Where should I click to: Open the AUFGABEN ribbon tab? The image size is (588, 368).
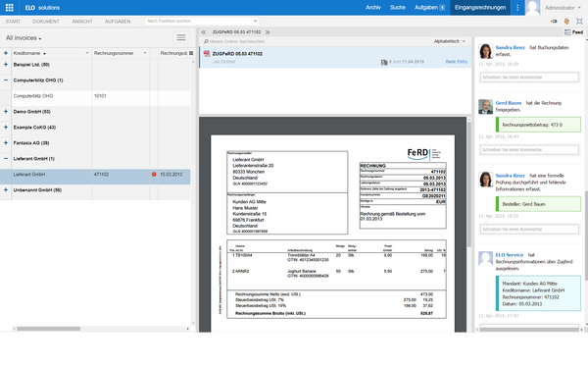click(x=118, y=22)
